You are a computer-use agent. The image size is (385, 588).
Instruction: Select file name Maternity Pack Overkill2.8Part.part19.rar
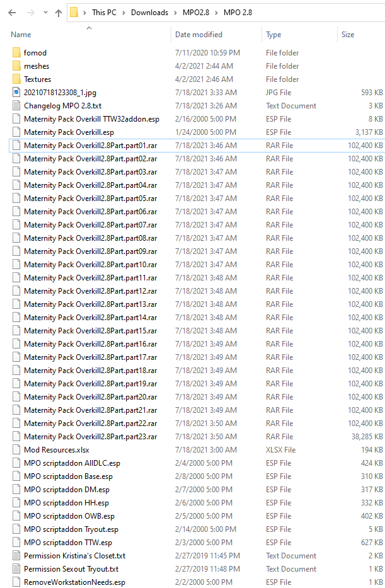tap(90, 384)
